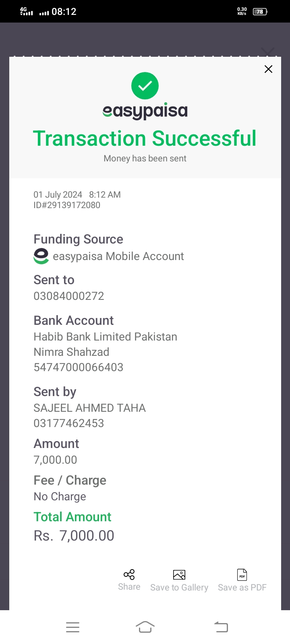Tap the easypaisa Mobile Account logo icon
290x644 pixels.
pos(41,256)
